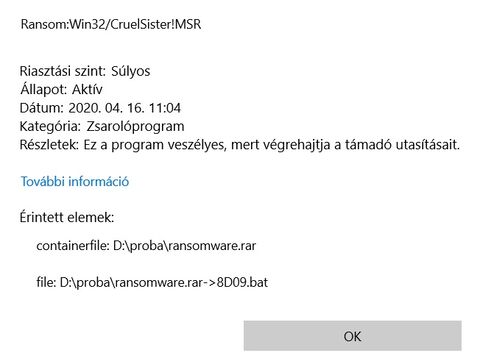Image resolution: width=480 pixels, height=364 pixels.
Task: Select the Ransom:Win32/CruelSister!MSR threat name
Action: click(x=111, y=24)
